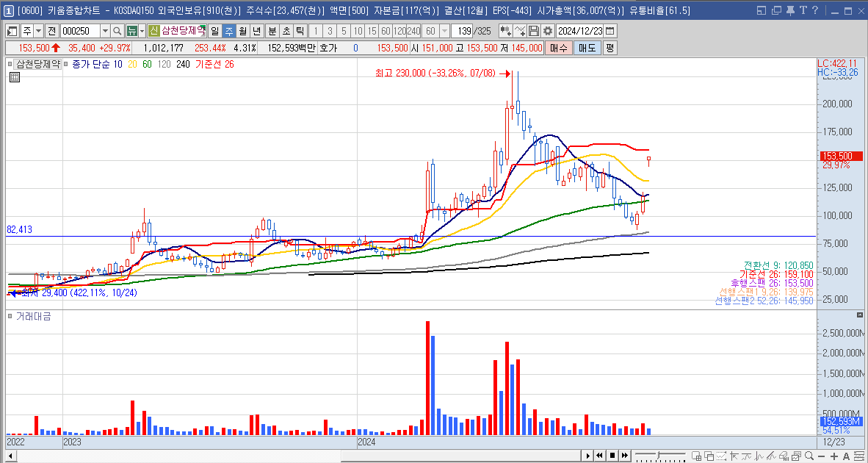This screenshot has height=463, width=868.
Task: Open help question mark icon in title bar
Action: pos(815,10)
